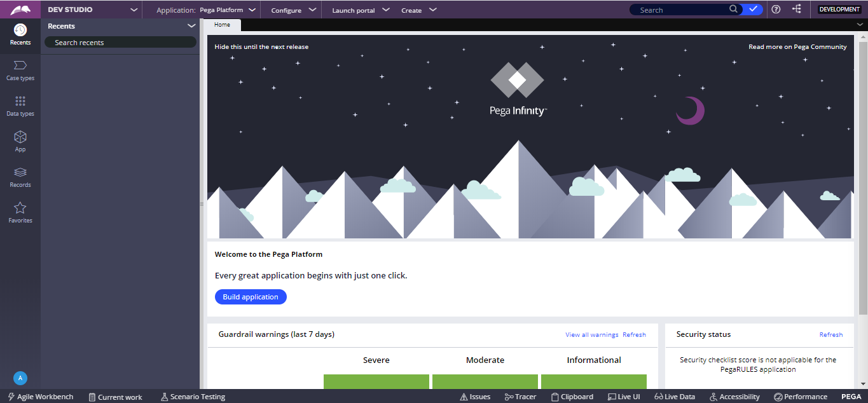Click the Informational column label
Image resolution: width=868 pixels, height=403 pixels.
(x=594, y=360)
